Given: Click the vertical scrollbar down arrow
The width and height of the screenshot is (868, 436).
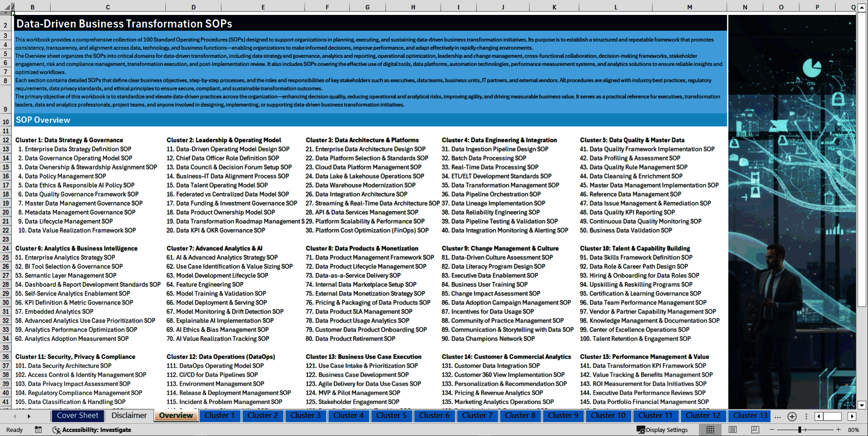Looking at the screenshot, I should tap(861, 405).
